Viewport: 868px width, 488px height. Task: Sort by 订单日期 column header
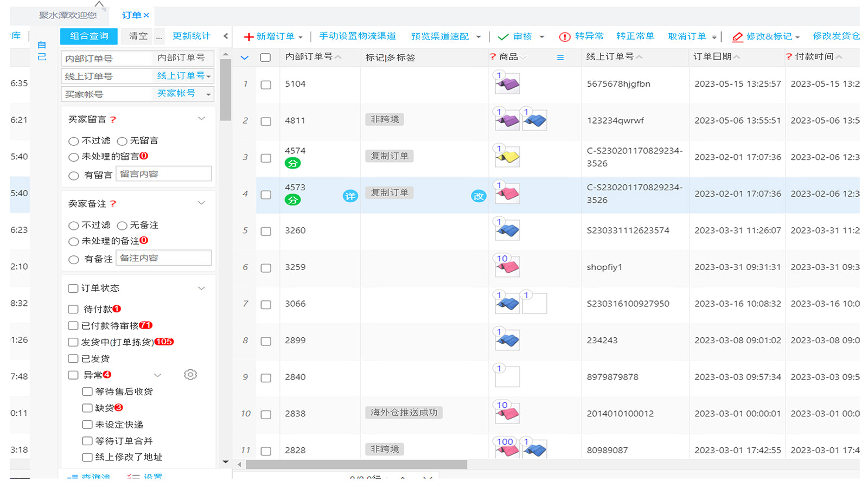716,57
